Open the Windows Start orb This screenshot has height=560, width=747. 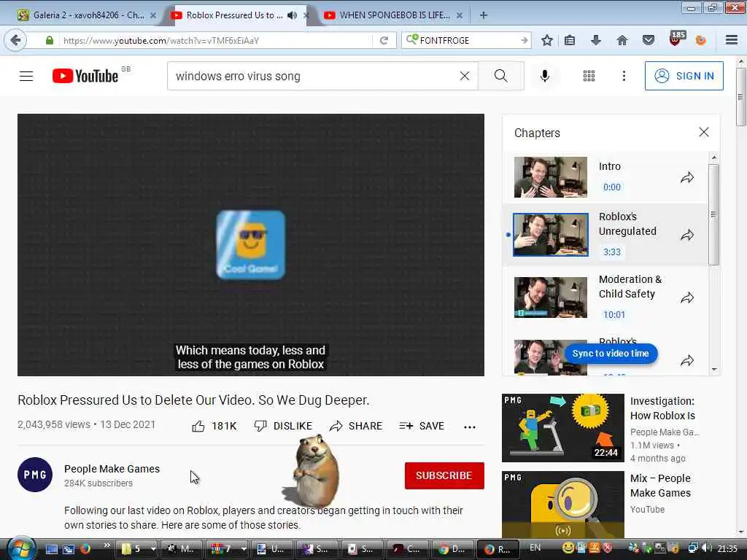pos(20,548)
